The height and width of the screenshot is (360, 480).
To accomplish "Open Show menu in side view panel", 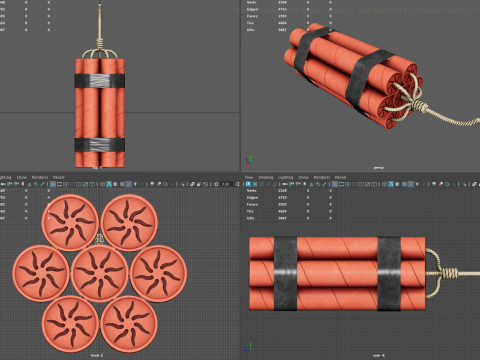I will tap(303, 177).
